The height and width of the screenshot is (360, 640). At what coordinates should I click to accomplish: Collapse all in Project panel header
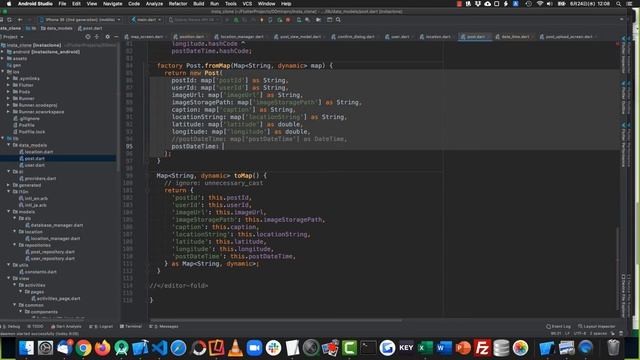point(97,37)
